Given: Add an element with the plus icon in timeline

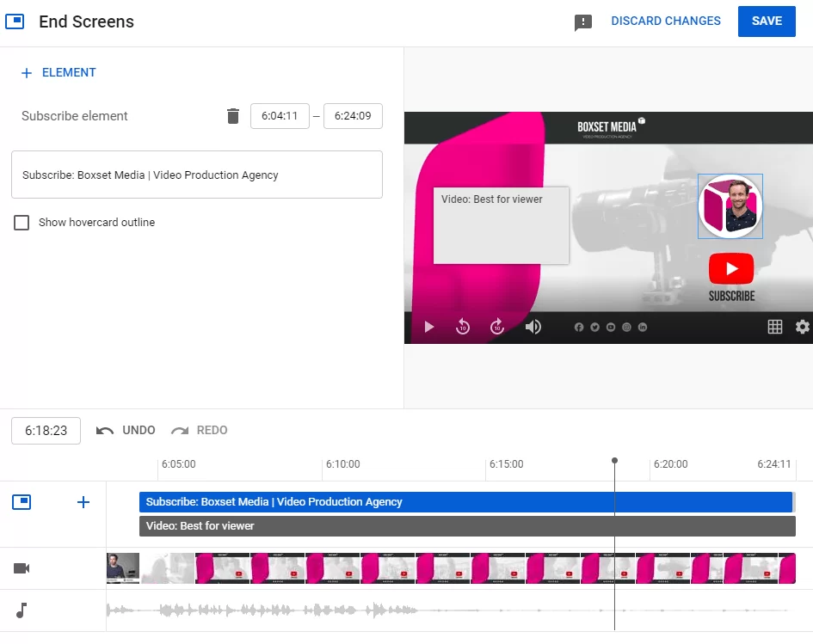Looking at the screenshot, I should click(x=83, y=501).
